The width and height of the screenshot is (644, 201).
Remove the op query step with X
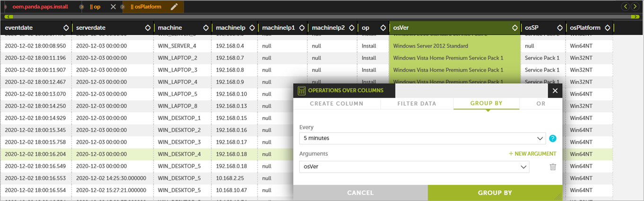[113, 7]
